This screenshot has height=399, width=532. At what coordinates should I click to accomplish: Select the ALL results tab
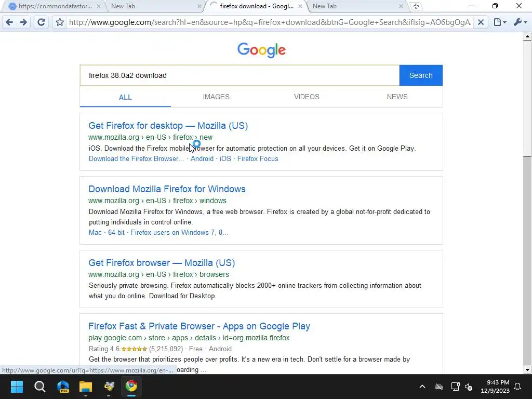[125, 97]
